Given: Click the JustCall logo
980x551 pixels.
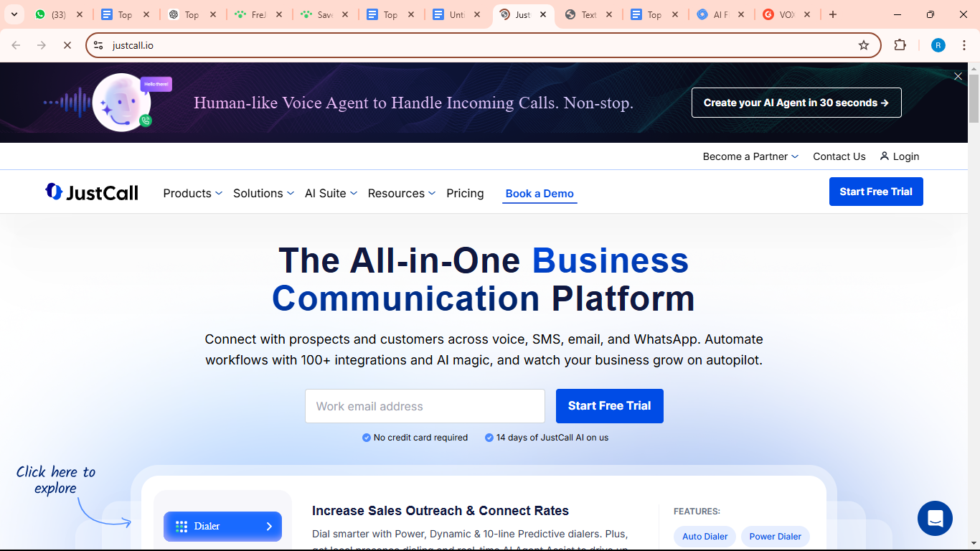Looking at the screenshot, I should 91,192.
